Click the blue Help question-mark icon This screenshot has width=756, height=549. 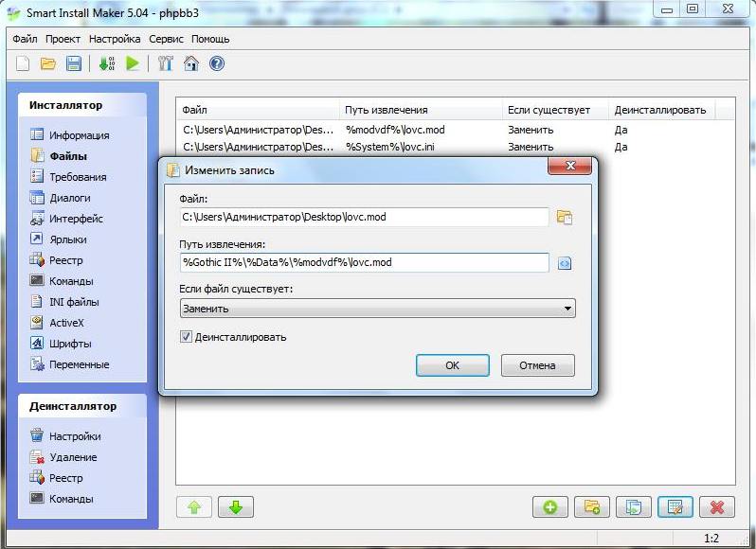point(217,63)
